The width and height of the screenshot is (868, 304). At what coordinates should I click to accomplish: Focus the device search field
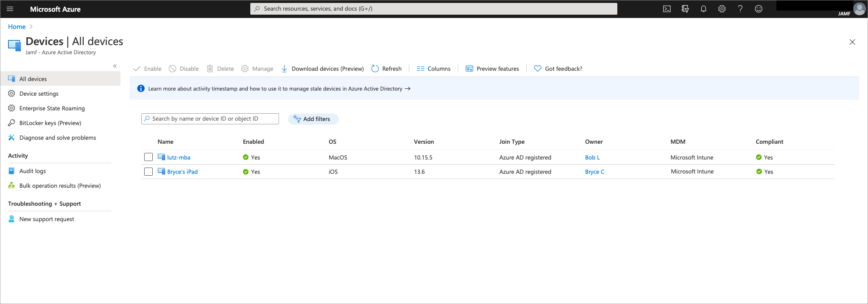pos(210,119)
